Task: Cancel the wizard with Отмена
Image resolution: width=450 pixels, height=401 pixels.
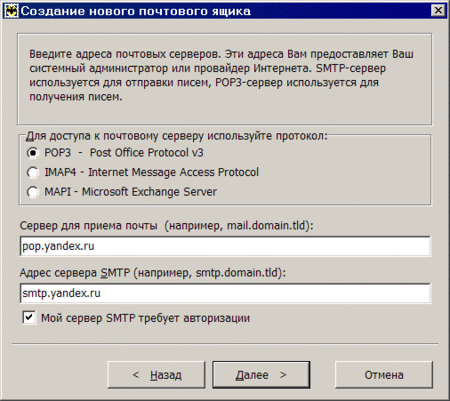Action: tap(384, 375)
